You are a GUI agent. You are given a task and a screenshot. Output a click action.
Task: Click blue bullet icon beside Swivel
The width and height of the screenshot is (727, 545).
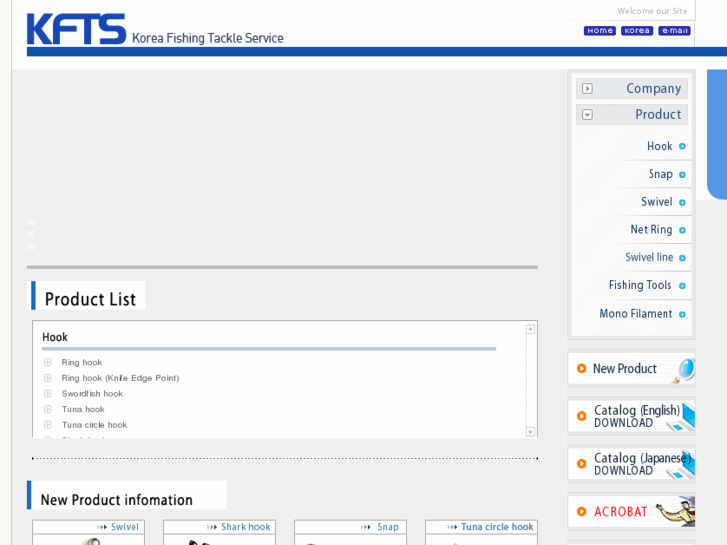pos(682,203)
